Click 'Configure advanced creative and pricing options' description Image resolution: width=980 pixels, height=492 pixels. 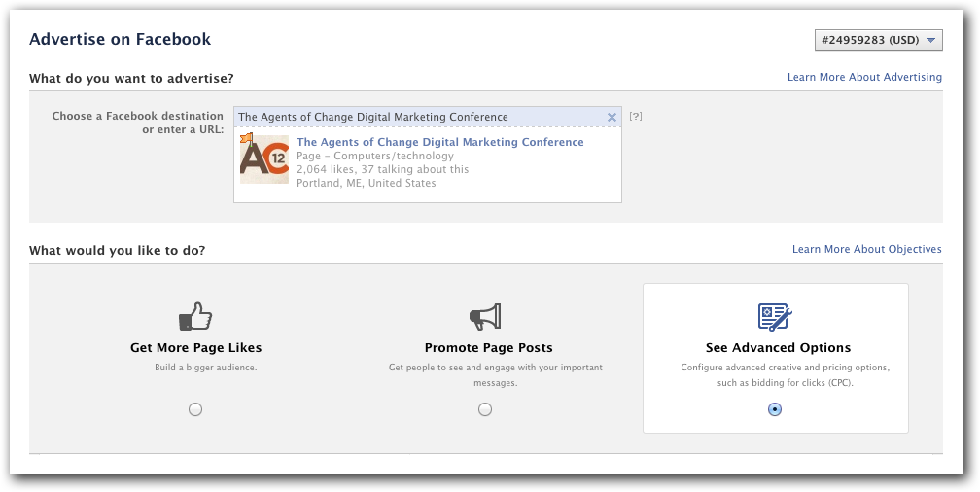[x=785, y=374]
